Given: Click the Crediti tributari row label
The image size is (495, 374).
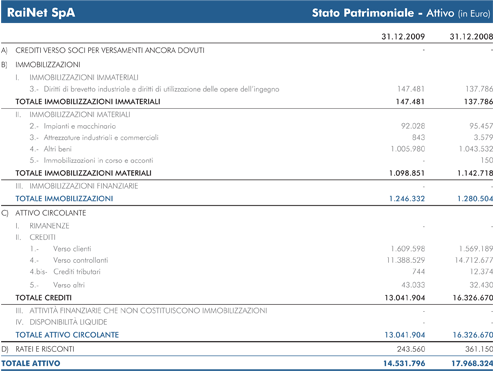Looking at the screenshot, I should pyautogui.click(x=77, y=272).
